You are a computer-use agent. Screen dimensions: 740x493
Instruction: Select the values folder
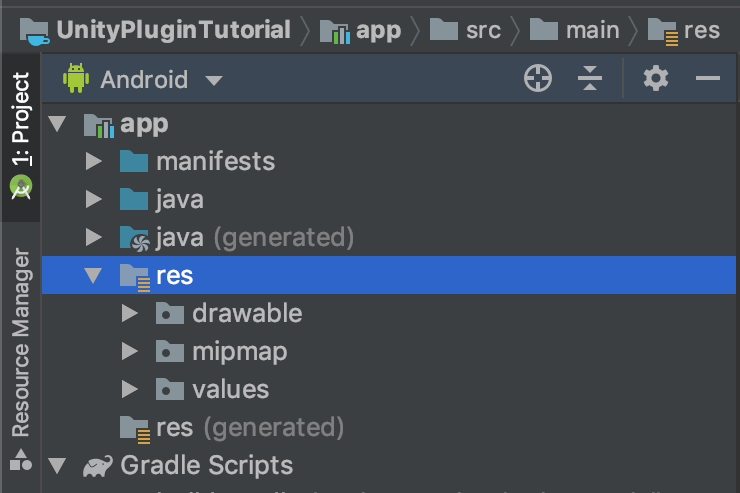230,389
